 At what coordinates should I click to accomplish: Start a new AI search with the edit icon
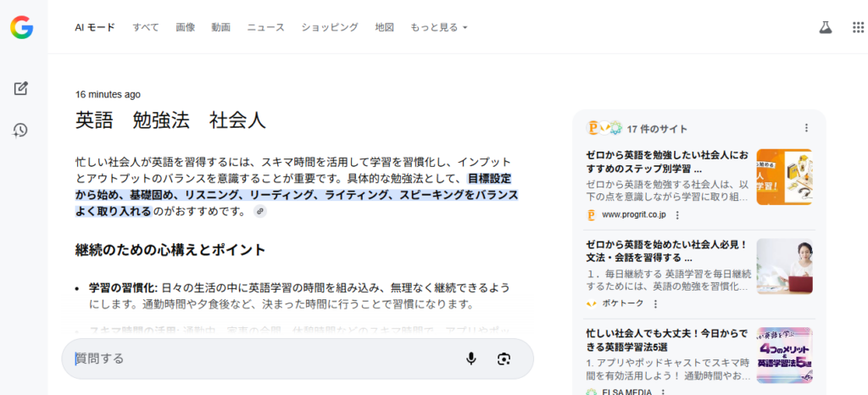[21, 88]
